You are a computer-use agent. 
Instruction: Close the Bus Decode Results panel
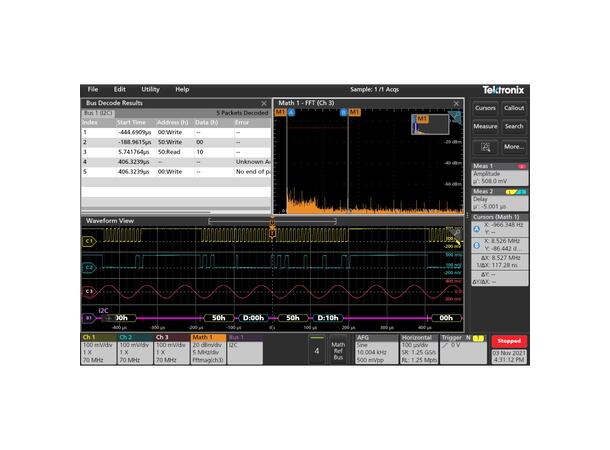[264, 103]
